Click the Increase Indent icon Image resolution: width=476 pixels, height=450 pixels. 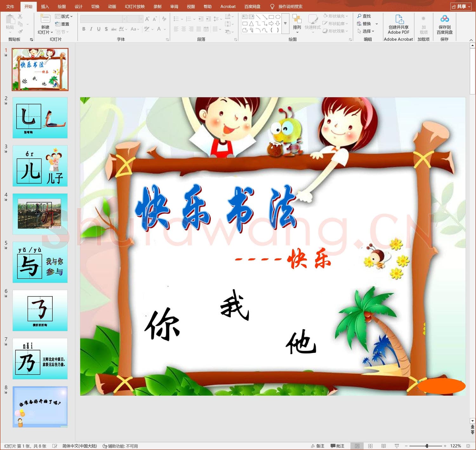pyautogui.click(x=208, y=19)
